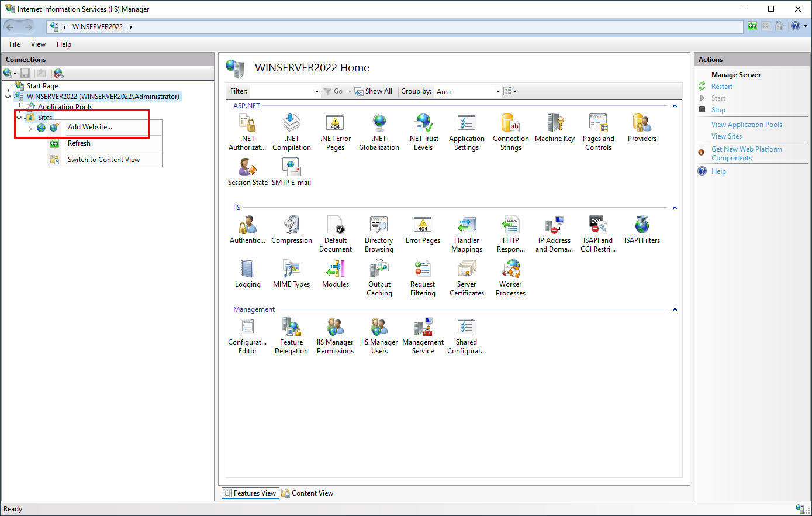Collapse the Sites tree node

tap(19, 118)
